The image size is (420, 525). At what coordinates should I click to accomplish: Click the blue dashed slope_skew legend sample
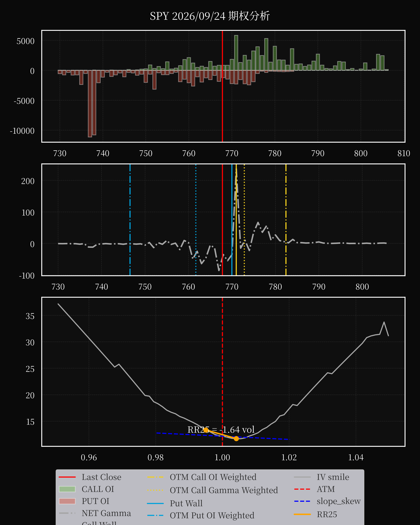302,501
